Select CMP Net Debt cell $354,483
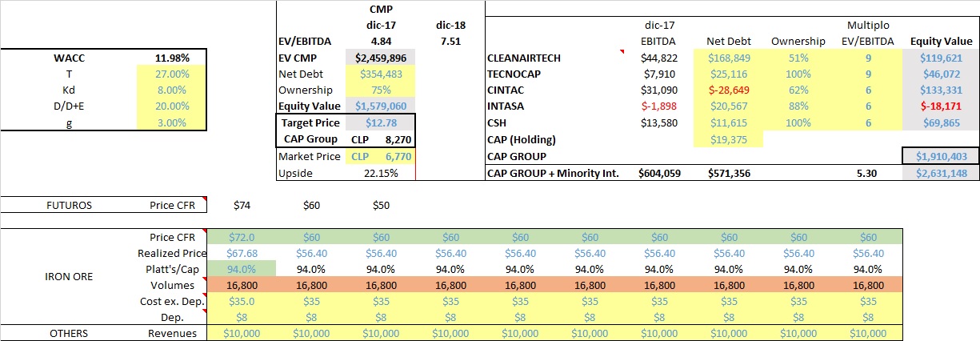The image size is (980, 341). coord(380,74)
